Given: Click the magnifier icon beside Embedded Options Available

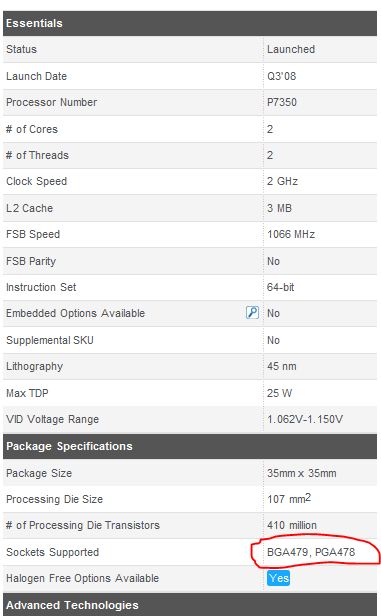Looking at the screenshot, I should 252,313.
